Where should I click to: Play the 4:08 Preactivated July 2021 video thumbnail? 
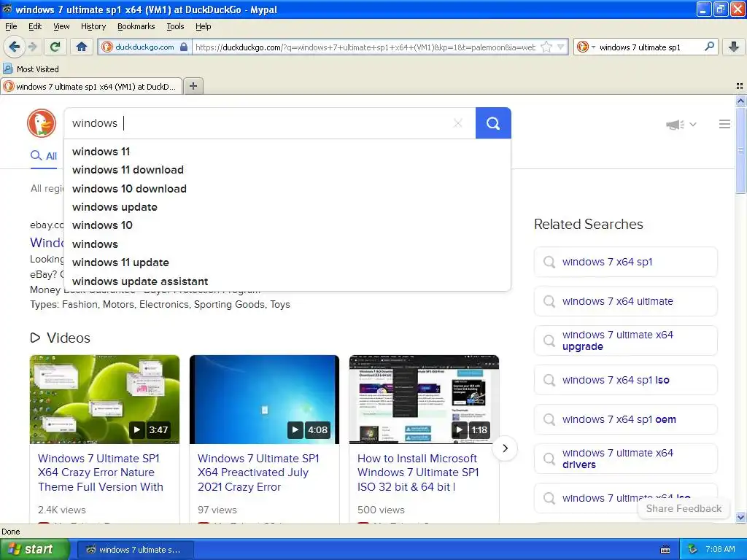pos(264,400)
